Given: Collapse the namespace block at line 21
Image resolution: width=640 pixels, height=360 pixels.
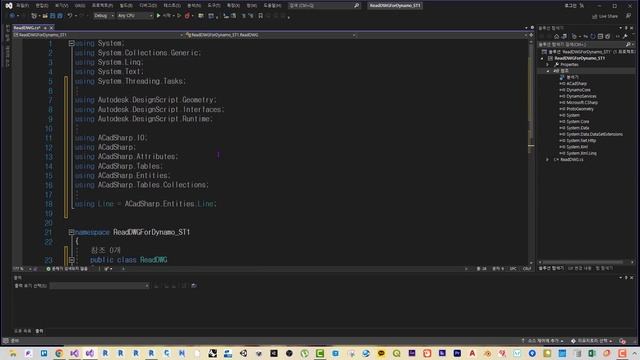Looking at the screenshot, I should coord(71,232).
